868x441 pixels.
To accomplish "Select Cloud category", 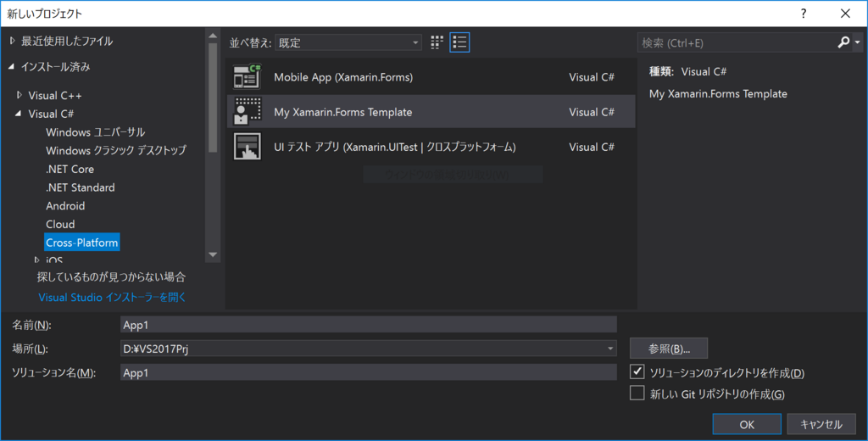I will pyautogui.click(x=60, y=224).
